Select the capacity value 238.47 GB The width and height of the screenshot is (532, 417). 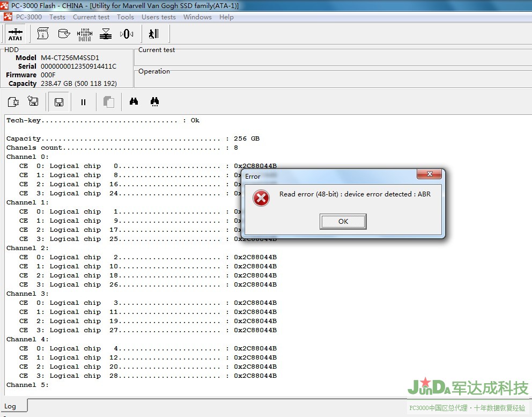79,83
